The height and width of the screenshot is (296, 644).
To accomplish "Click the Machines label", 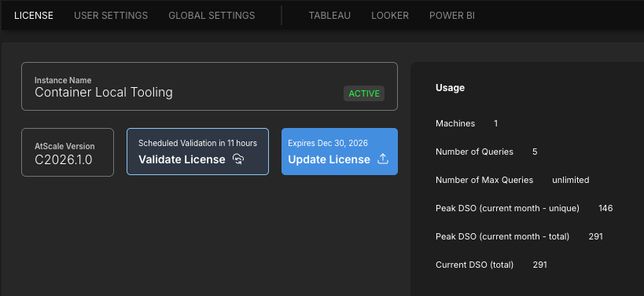I will pos(455,123).
